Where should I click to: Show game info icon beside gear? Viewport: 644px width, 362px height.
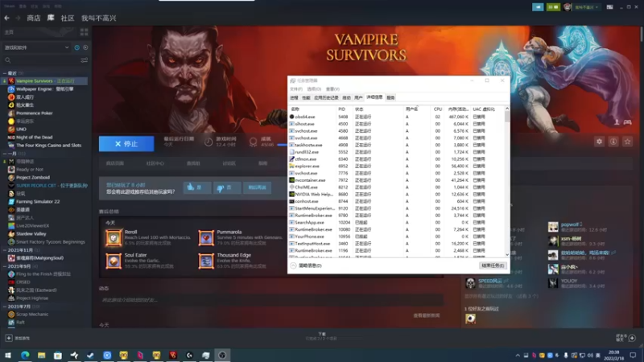coord(613,142)
